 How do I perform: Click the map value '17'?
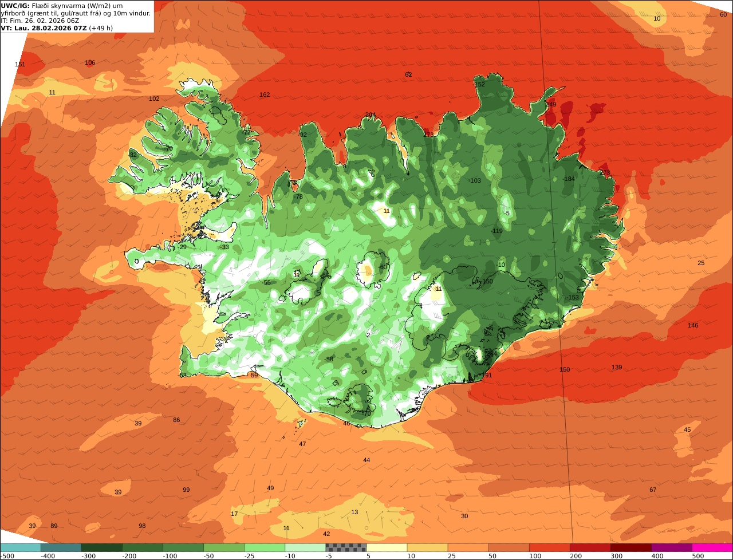click(234, 514)
